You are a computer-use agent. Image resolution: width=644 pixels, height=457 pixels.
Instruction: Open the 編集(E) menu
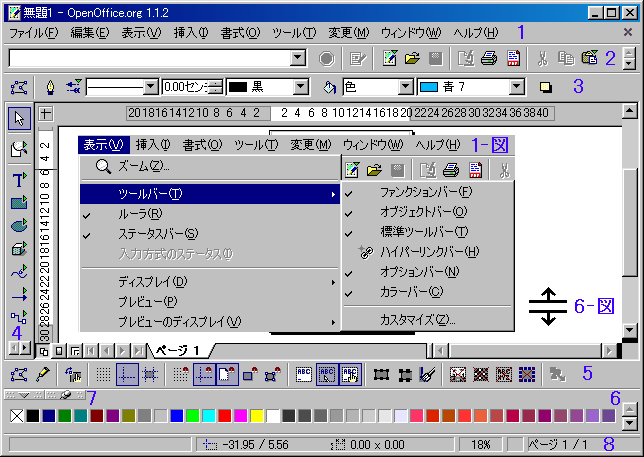click(x=90, y=32)
